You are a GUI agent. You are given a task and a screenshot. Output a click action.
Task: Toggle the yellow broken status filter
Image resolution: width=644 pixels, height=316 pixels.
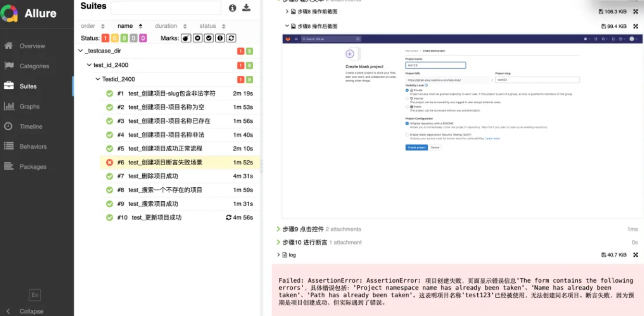click(115, 38)
